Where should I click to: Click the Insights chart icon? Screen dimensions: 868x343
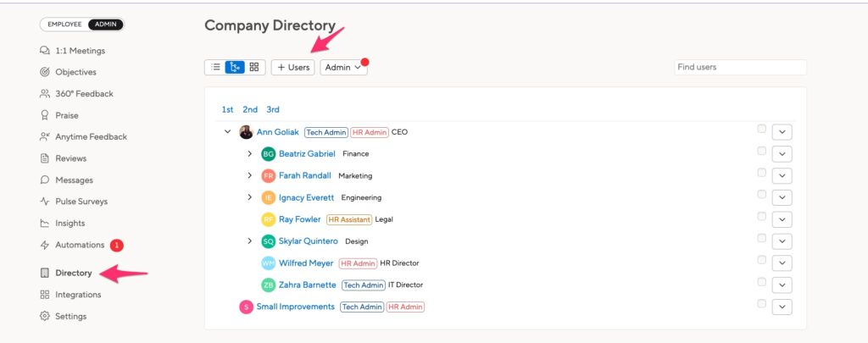coord(45,223)
